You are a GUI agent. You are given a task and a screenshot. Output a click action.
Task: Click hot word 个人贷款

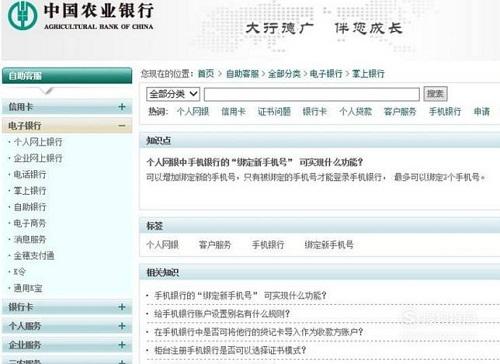[355, 111]
